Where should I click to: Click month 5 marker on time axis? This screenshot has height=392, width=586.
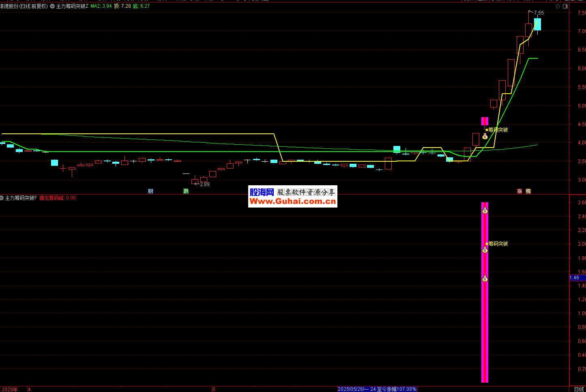pos(214,390)
